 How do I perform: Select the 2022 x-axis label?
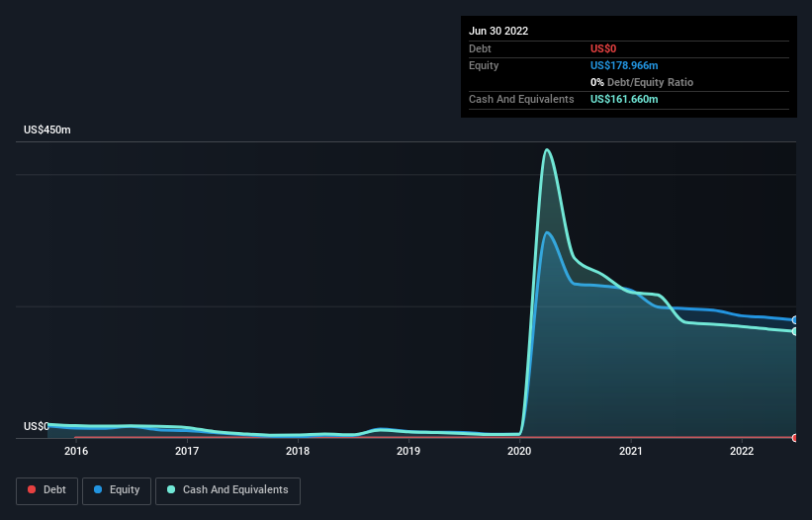click(x=742, y=451)
